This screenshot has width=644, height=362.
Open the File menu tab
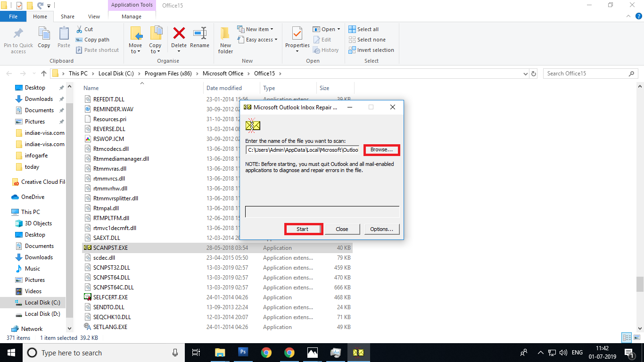[x=13, y=16]
